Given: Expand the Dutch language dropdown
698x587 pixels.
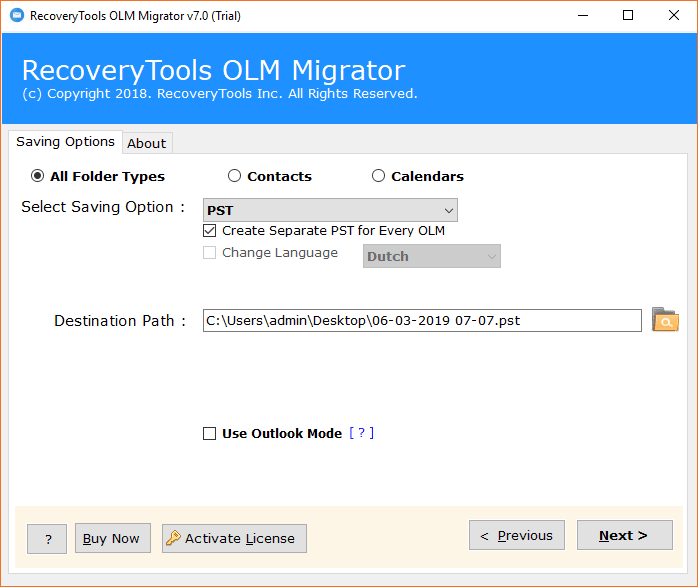Looking at the screenshot, I should [432, 256].
